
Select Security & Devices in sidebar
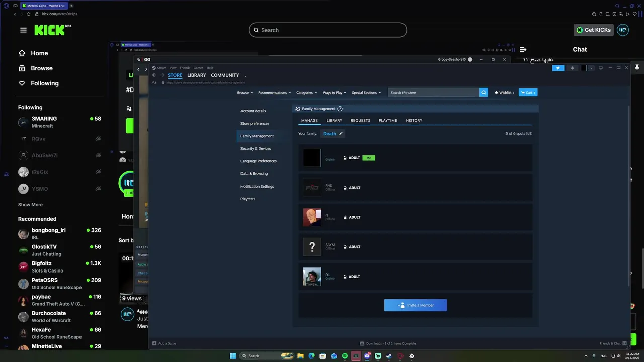pyautogui.click(x=256, y=149)
